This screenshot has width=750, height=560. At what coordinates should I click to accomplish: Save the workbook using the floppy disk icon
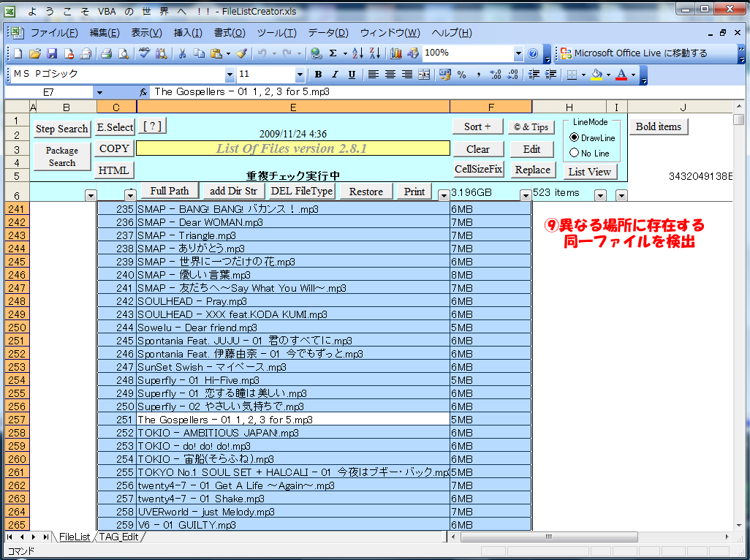[52, 53]
